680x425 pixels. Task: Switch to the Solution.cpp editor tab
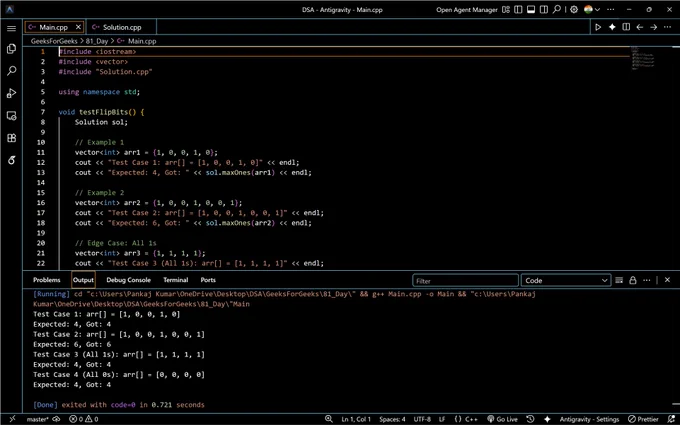pos(121,27)
